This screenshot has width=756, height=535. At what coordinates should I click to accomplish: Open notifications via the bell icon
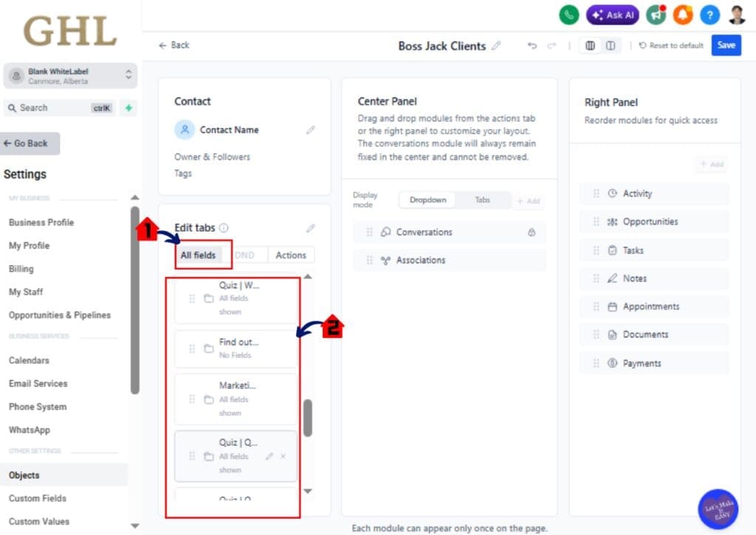[684, 15]
